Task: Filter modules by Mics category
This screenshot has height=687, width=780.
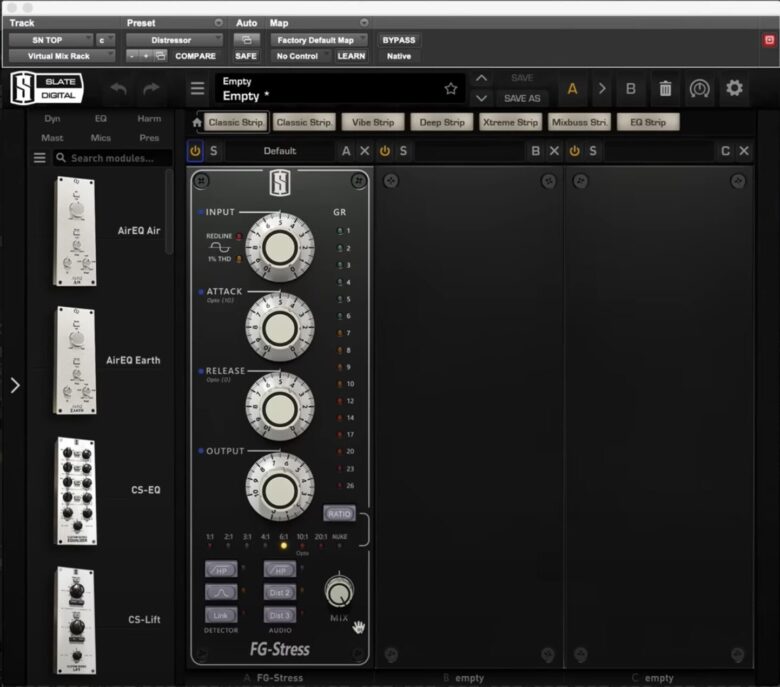Action: (100, 138)
